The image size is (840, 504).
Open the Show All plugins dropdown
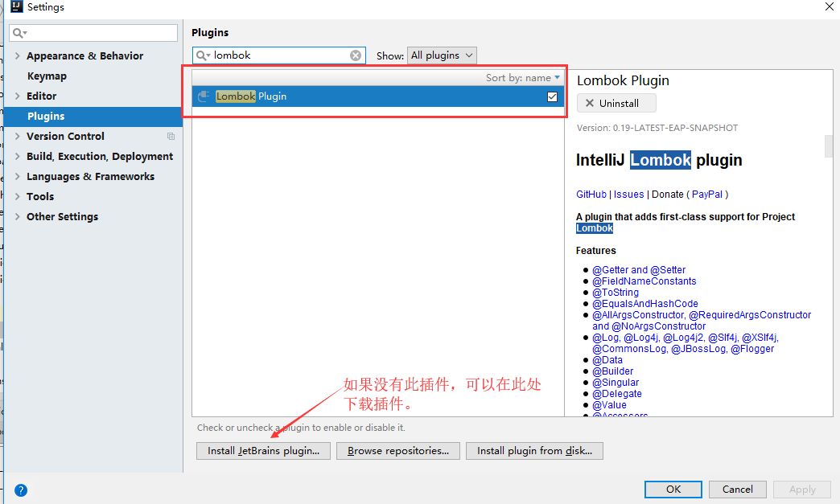[x=442, y=55]
